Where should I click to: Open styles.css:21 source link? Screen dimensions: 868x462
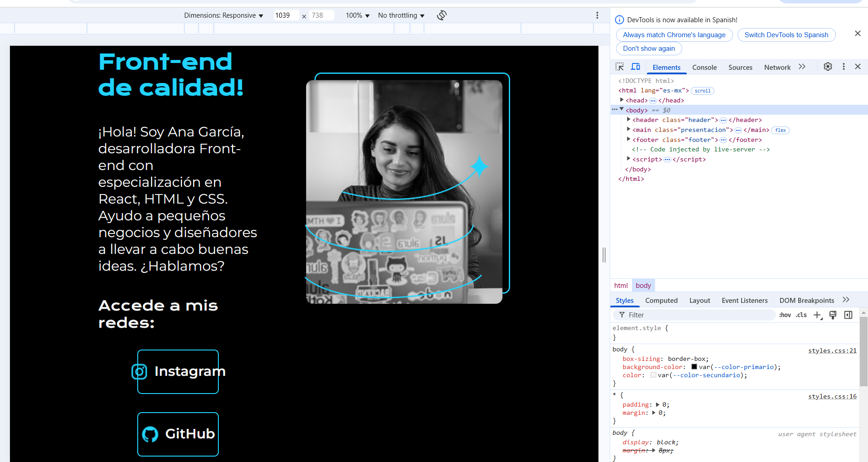(832, 350)
